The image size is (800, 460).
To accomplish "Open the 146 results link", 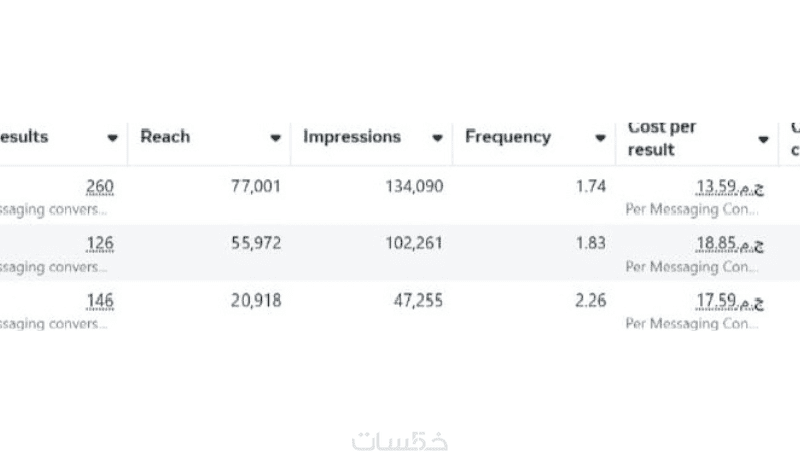I will click(x=100, y=301).
